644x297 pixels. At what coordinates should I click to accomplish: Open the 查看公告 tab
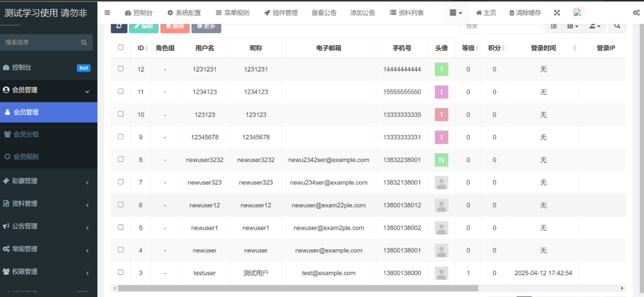(x=324, y=13)
